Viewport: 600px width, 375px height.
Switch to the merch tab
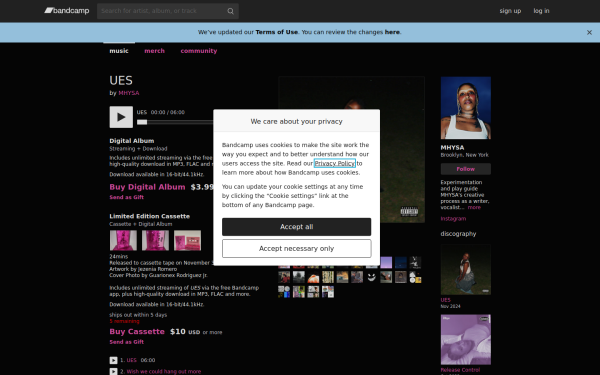click(x=155, y=51)
